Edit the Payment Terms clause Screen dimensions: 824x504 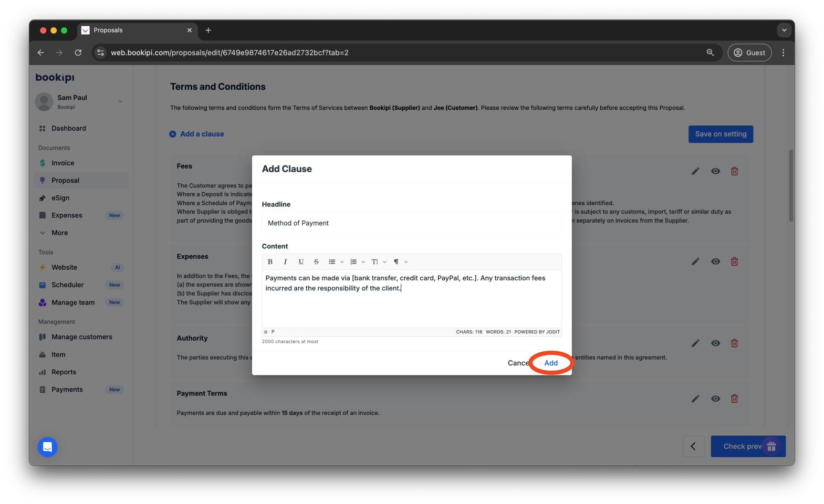pos(695,398)
